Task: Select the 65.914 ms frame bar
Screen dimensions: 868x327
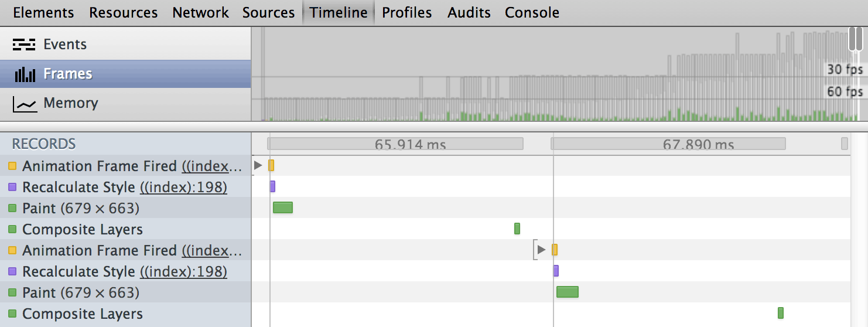Action: 395,144
